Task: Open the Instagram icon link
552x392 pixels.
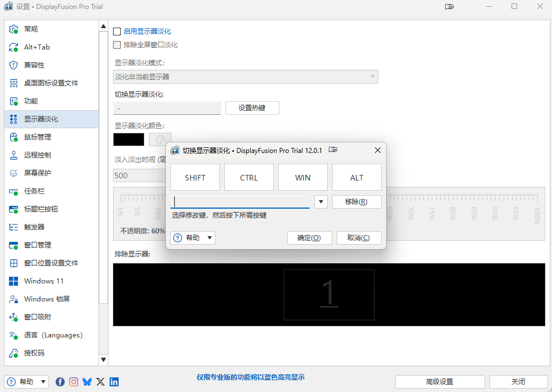Action: [x=74, y=382]
